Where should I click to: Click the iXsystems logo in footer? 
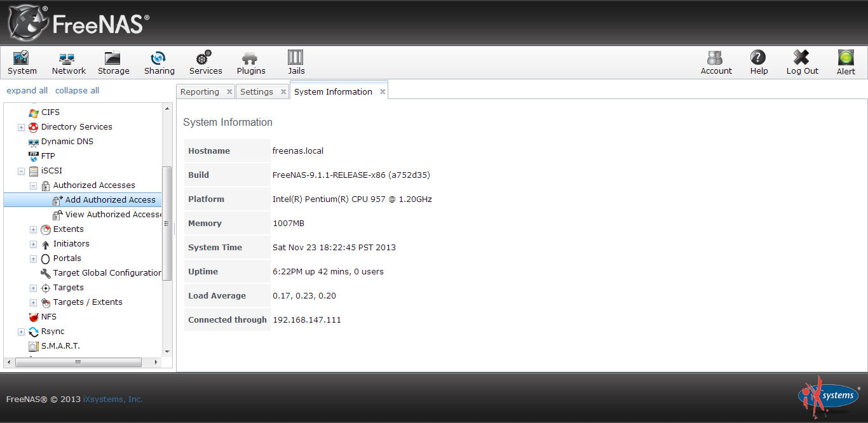click(x=829, y=395)
